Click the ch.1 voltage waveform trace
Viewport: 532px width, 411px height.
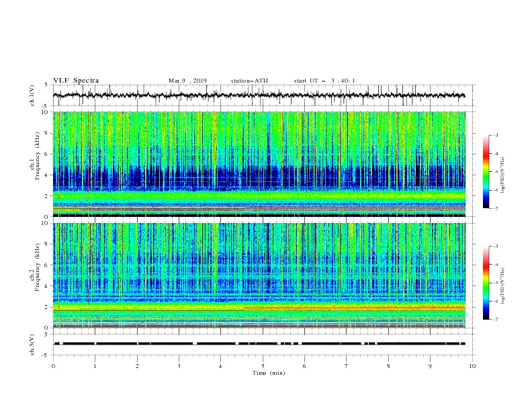click(x=259, y=95)
